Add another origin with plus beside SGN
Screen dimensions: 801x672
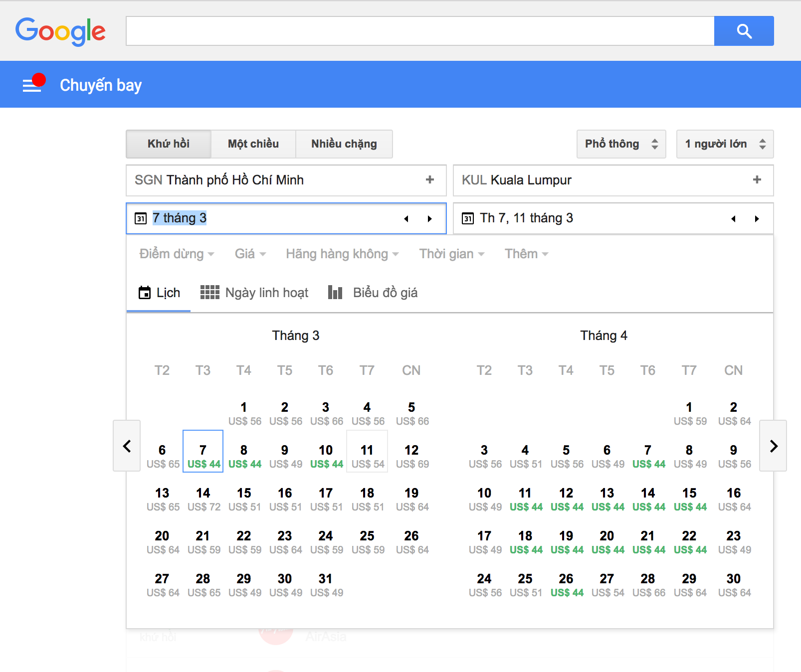pyautogui.click(x=430, y=179)
